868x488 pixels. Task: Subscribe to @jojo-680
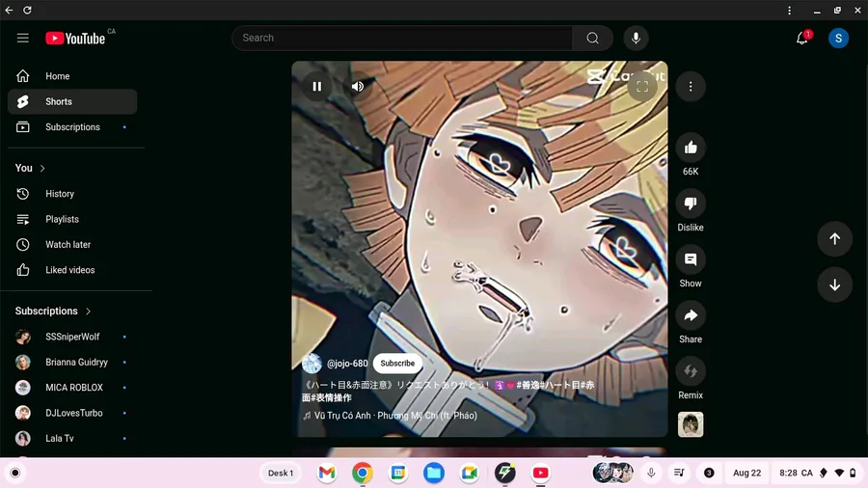pos(397,364)
